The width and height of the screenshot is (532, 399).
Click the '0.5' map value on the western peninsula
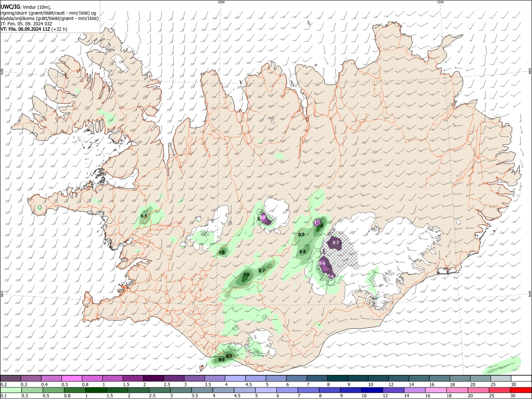click(144, 216)
